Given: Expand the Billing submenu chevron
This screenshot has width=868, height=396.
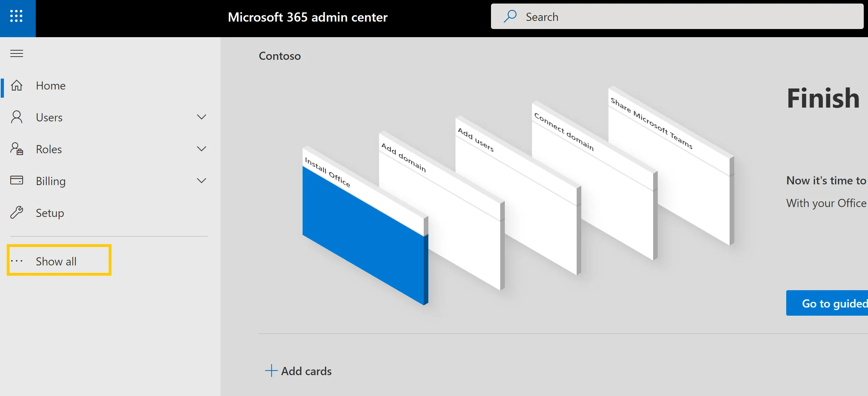Looking at the screenshot, I should pyautogui.click(x=201, y=181).
